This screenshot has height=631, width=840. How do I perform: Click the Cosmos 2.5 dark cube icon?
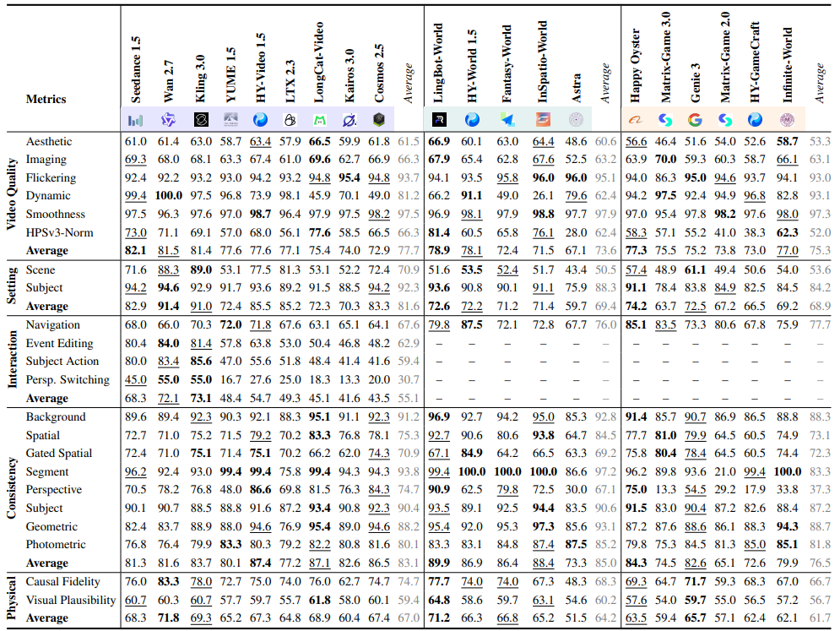click(379, 120)
